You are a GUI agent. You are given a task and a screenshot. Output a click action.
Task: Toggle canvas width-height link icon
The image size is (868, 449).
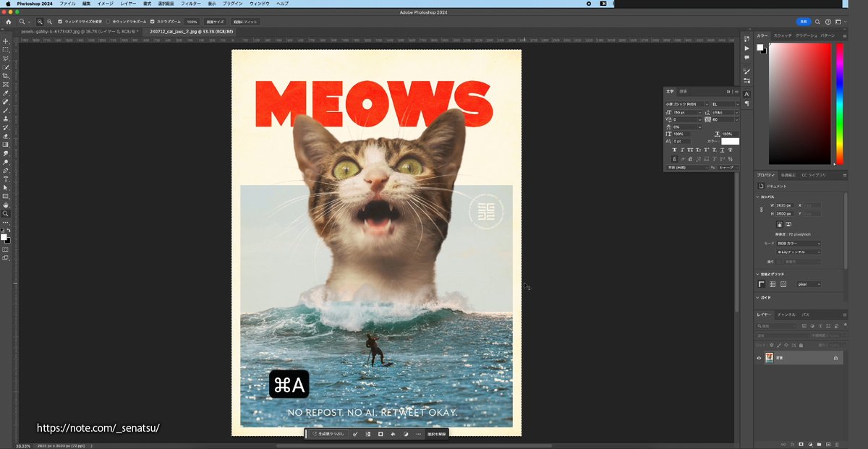click(761, 210)
